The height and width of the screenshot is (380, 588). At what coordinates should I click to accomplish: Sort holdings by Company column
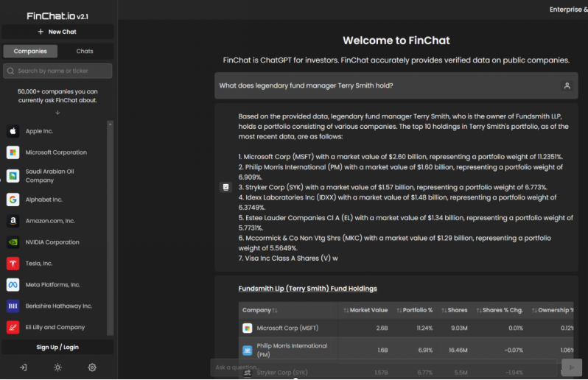point(259,310)
